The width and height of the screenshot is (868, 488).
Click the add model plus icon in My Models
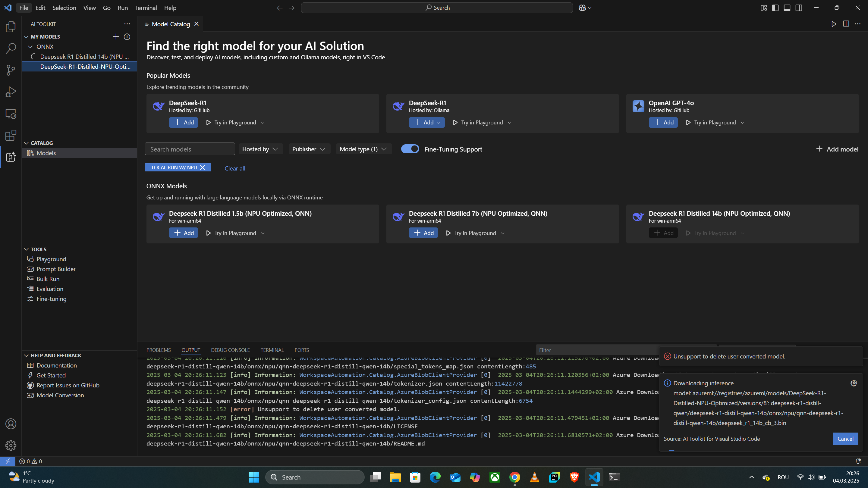click(x=115, y=36)
